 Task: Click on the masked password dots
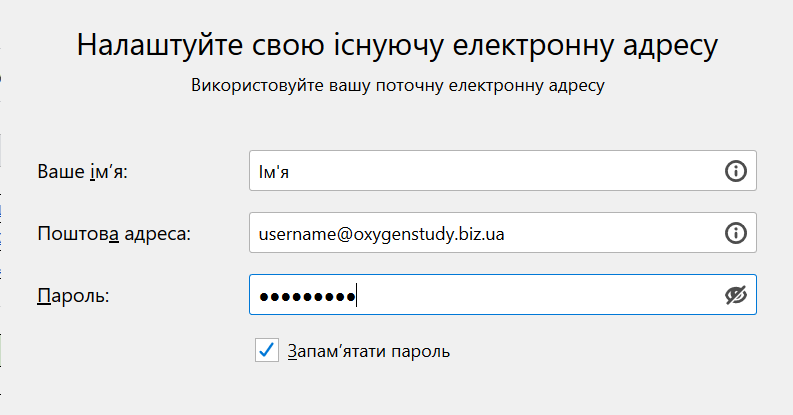point(307,296)
